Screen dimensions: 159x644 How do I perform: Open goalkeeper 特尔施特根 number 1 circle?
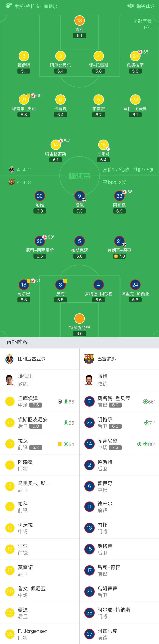click(x=79, y=318)
